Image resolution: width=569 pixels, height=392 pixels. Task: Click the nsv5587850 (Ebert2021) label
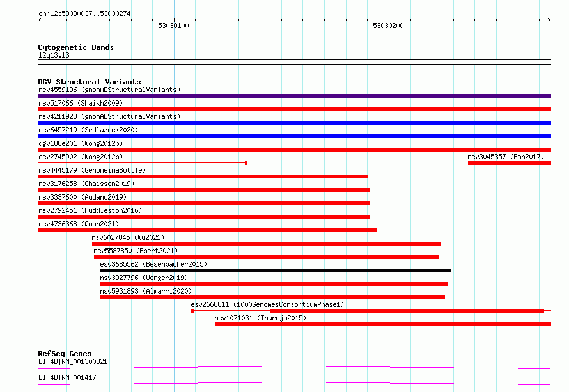coord(136,251)
